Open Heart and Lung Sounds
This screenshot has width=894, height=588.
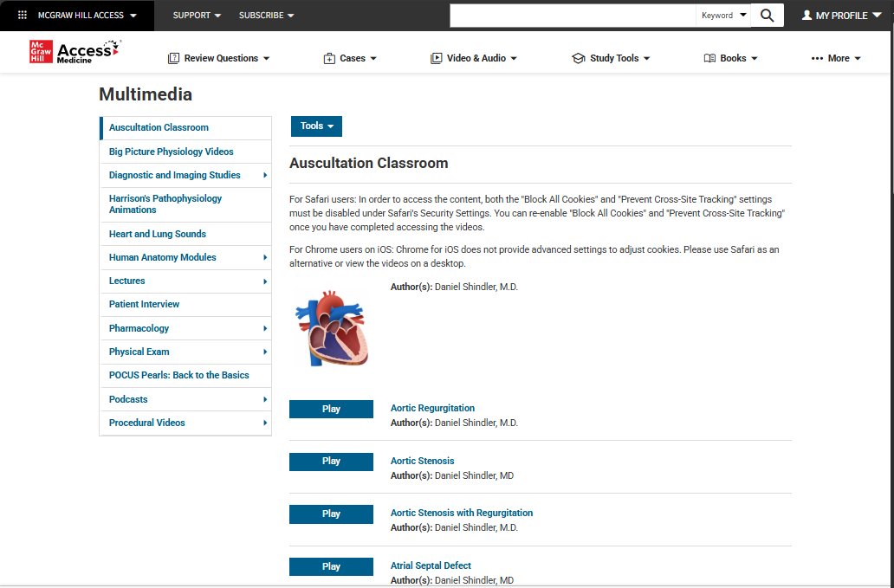point(186,234)
